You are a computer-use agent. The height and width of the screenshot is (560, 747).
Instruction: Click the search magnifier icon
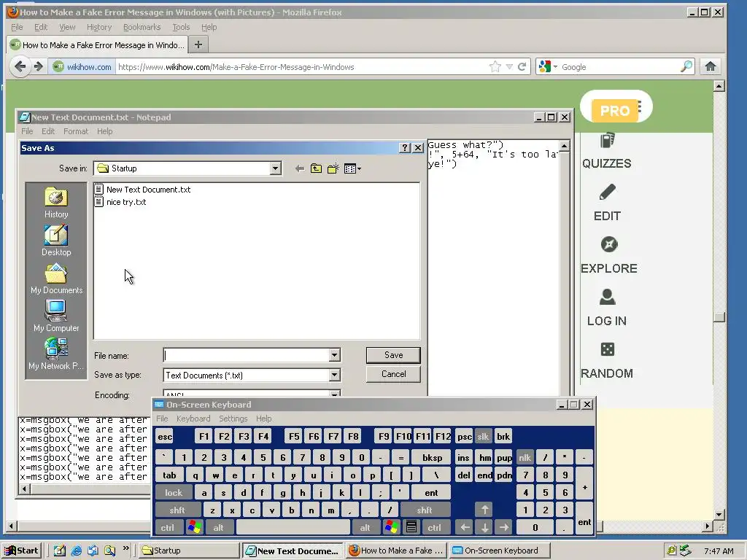(x=686, y=66)
